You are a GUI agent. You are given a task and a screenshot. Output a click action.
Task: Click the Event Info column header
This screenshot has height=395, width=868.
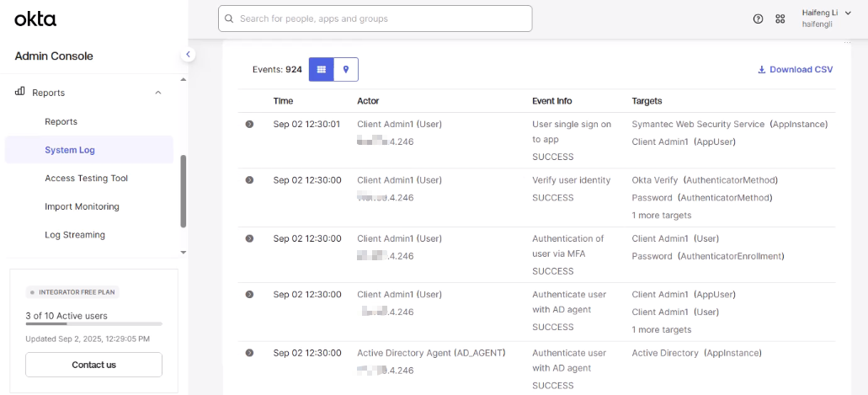click(552, 101)
